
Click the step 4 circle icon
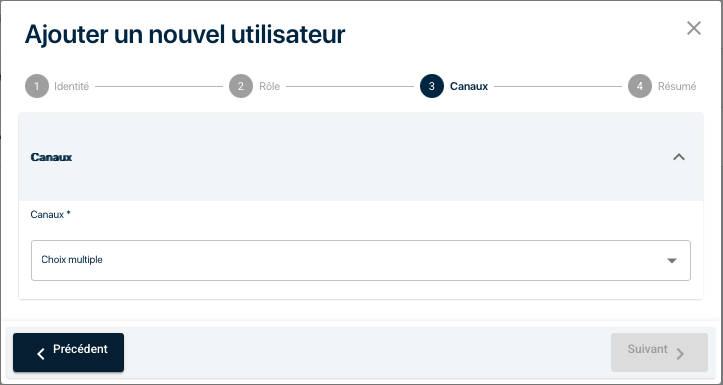(640, 86)
